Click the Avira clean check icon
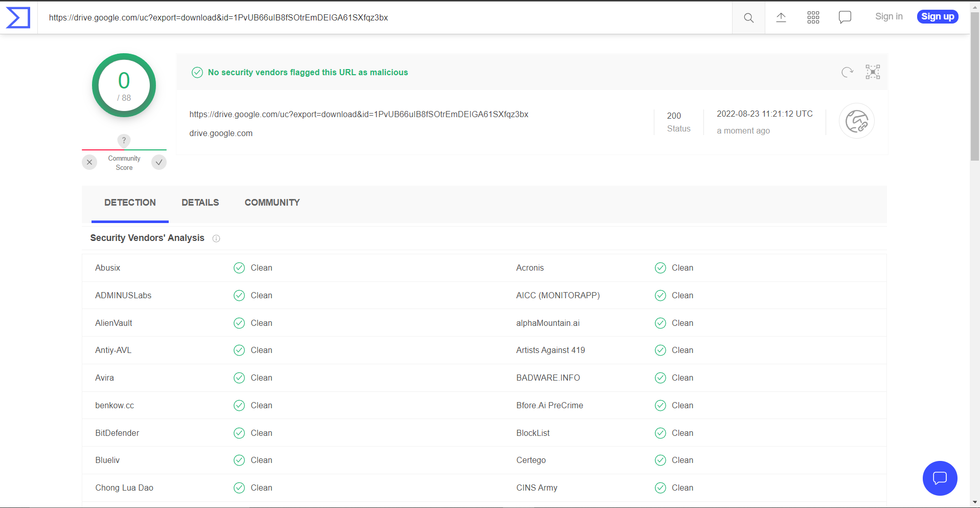This screenshot has height=508, width=980. pos(239,378)
